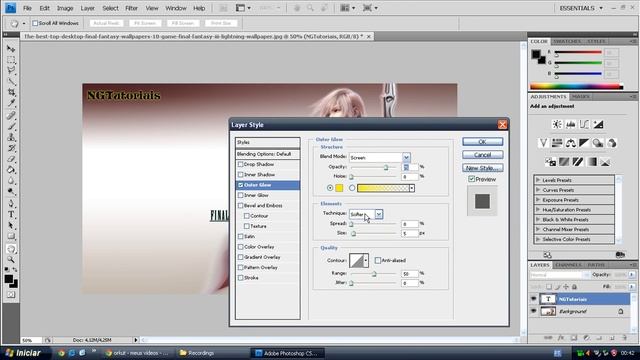
Task: Add a Black & White adjustment
Action: 584,143
